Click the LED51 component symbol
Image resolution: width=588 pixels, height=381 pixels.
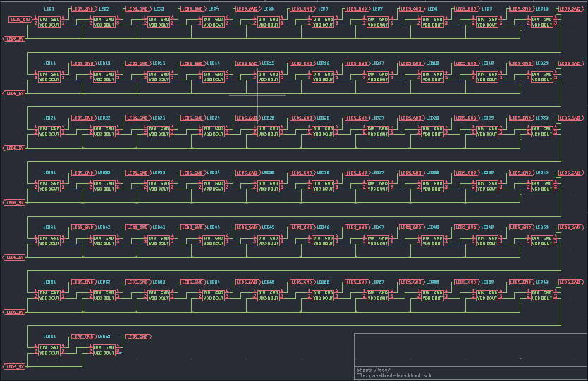coord(49,295)
